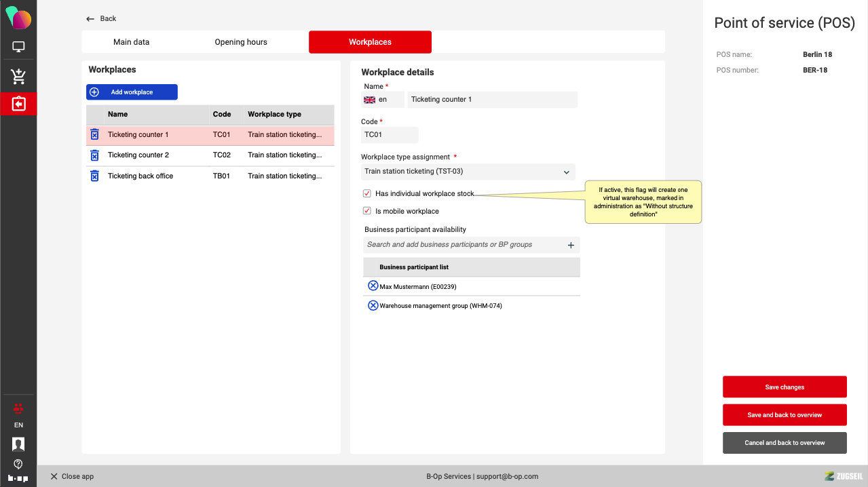
Task: Click the Code input field TC01
Action: pos(390,135)
